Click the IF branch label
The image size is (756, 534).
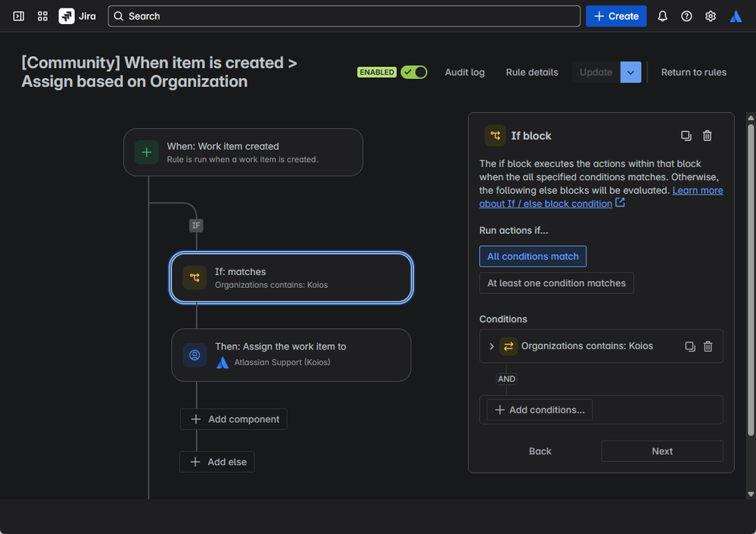tap(196, 225)
